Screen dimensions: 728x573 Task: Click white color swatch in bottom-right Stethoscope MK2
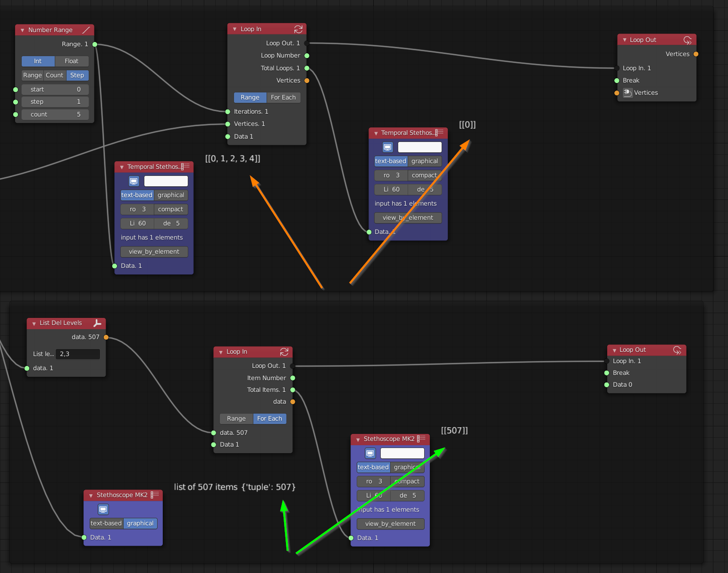pyautogui.click(x=402, y=453)
